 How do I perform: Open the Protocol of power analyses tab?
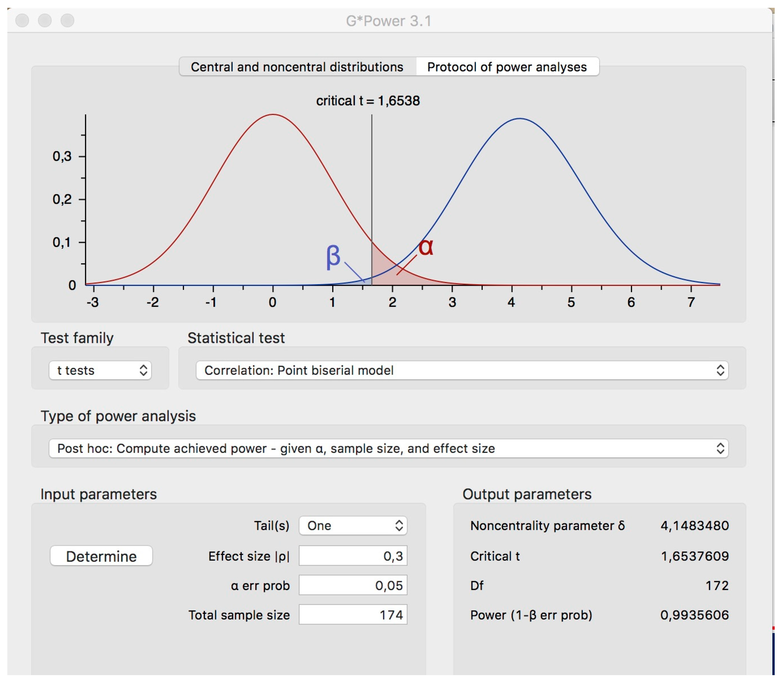(x=507, y=67)
